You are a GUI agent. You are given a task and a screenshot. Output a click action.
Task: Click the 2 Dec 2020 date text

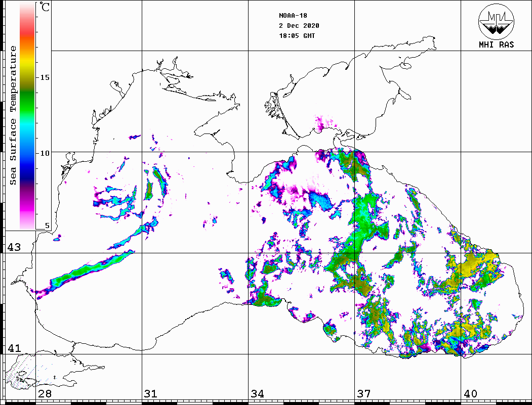coord(299,26)
